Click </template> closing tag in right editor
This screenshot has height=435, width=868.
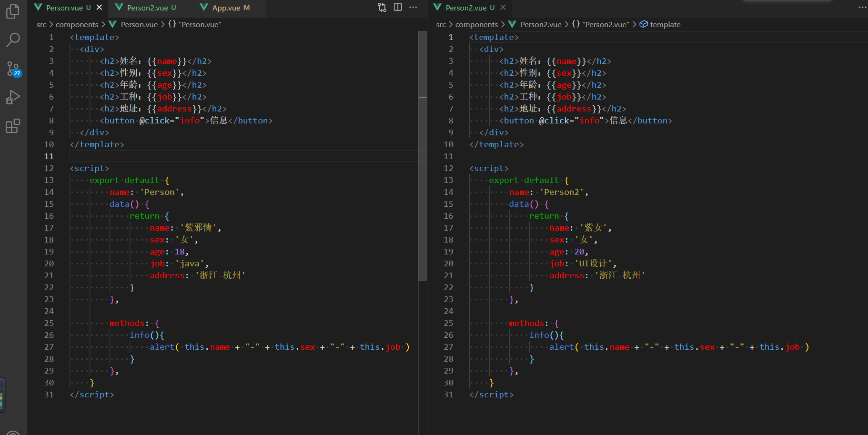point(496,144)
